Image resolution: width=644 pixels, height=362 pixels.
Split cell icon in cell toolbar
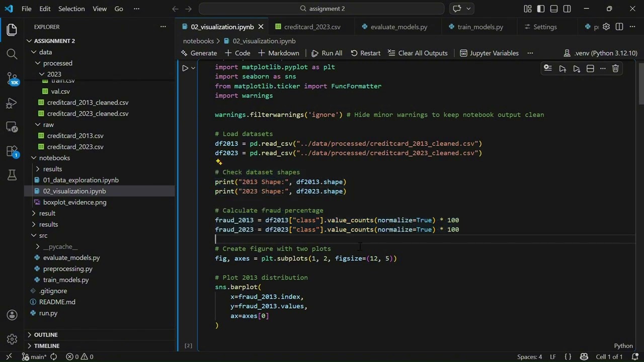click(590, 68)
